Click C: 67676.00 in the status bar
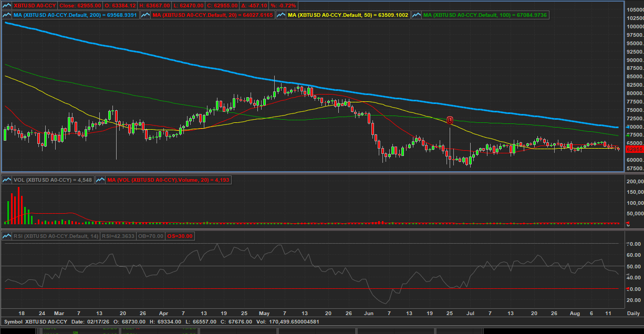644x334 pixels. click(236, 321)
